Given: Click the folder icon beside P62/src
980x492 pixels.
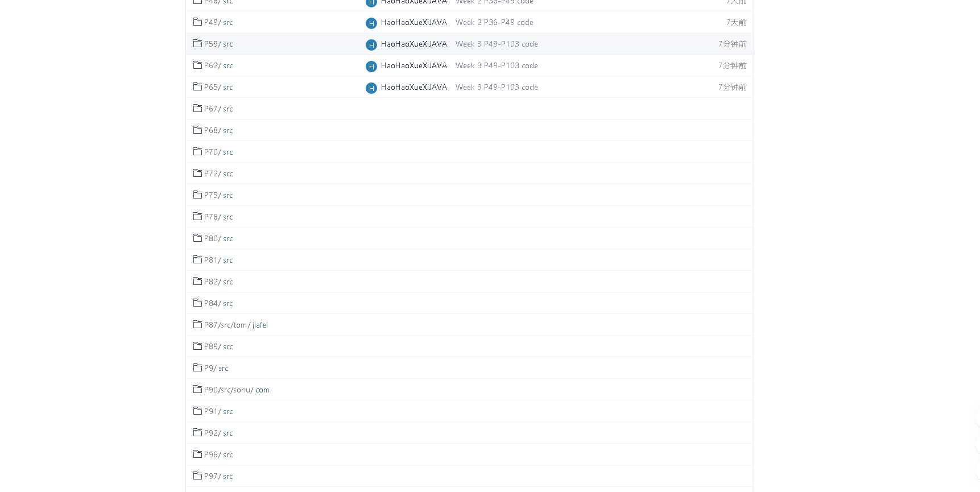Looking at the screenshot, I should click(x=197, y=65).
